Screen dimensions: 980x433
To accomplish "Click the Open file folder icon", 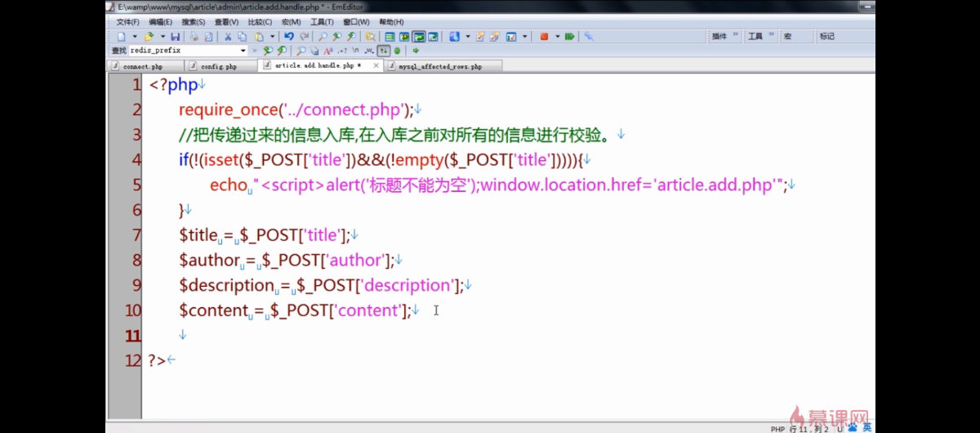I will click(x=149, y=37).
